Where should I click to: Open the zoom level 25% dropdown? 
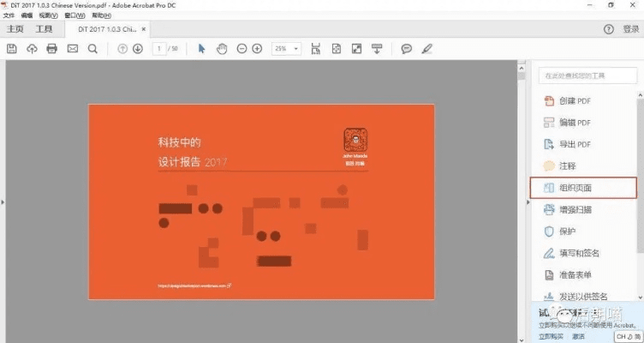[286, 49]
